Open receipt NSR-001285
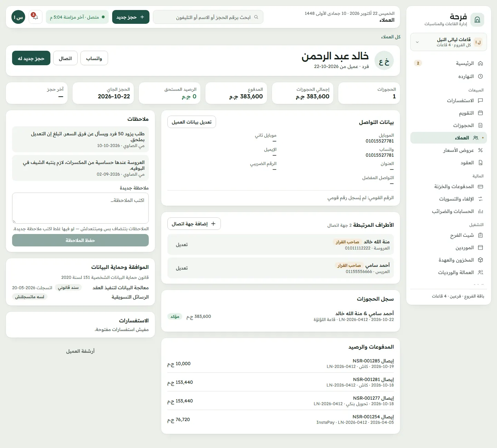This screenshot has height=448, width=497. 281,363
